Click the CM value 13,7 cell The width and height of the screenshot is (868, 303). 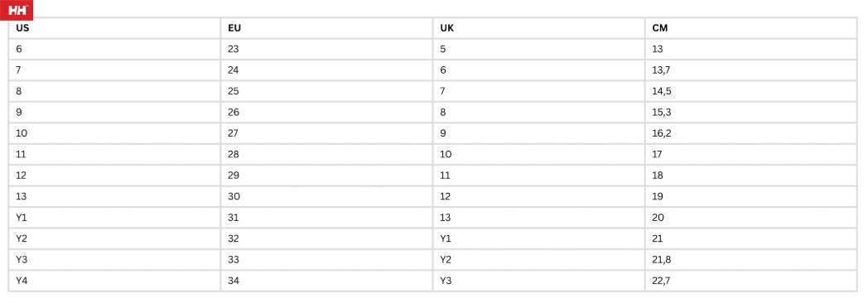[751, 70]
